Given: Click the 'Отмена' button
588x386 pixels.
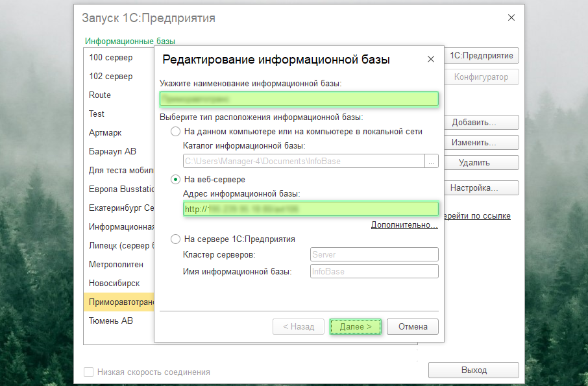Looking at the screenshot, I should tap(413, 327).
